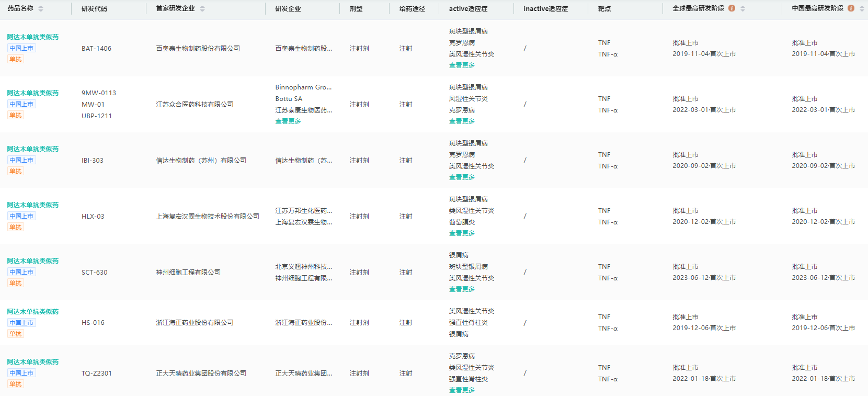Click the 中国上市 tag in IBI-303 row
The width and height of the screenshot is (868, 396).
click(x=21, y=160)
